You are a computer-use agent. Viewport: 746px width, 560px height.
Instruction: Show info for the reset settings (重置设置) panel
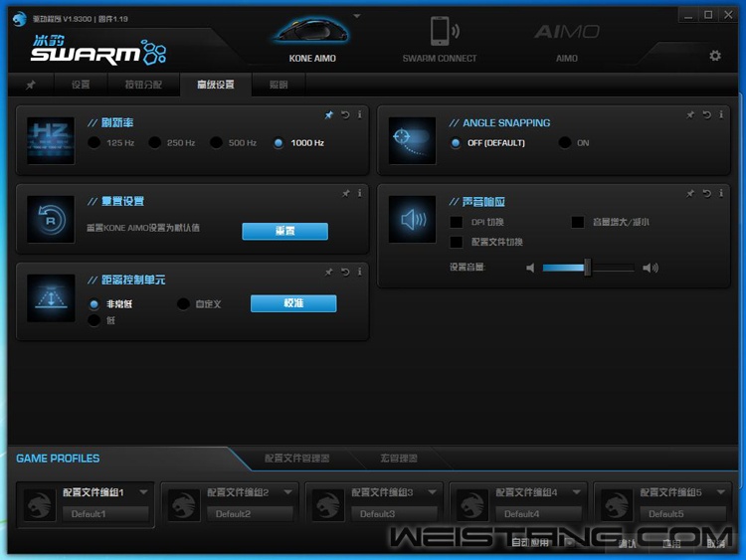360,193
